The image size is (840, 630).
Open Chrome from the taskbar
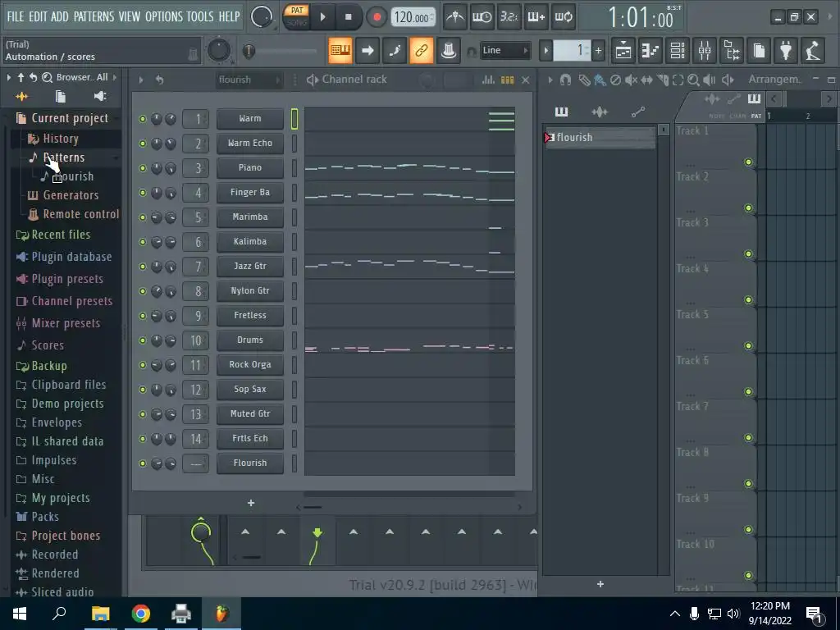pos(141,614)
